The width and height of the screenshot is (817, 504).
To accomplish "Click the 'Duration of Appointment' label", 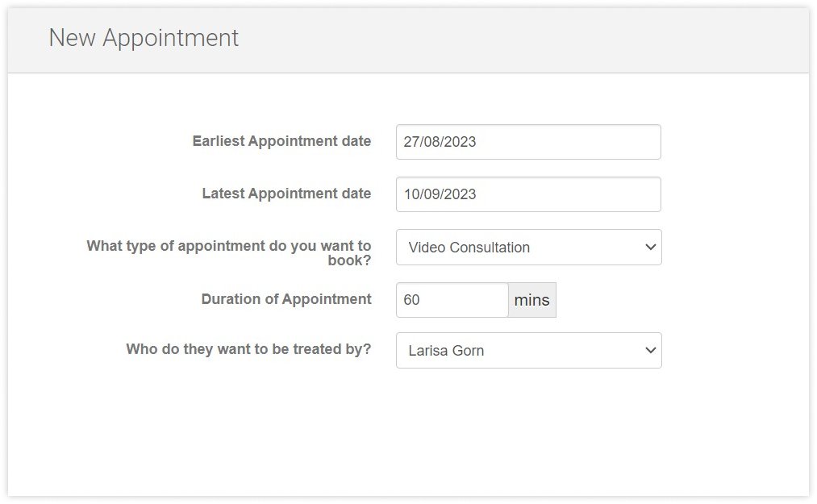I will [286, 299].
